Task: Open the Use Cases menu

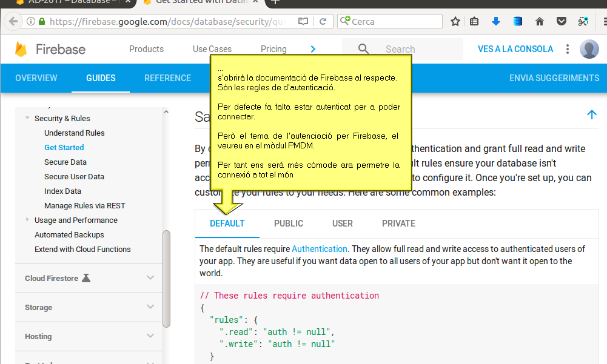Action: 212,49
